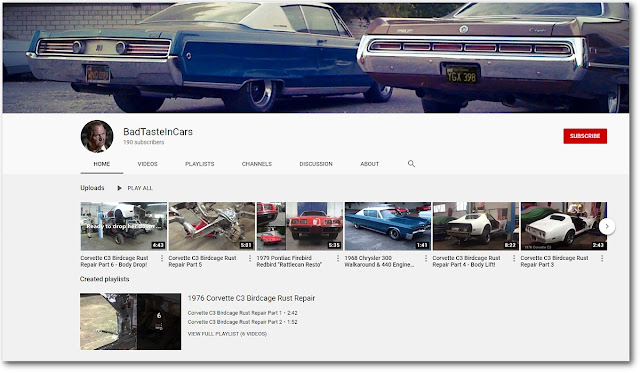Click title Rust Repair Part 4 - Body Lift
This screenshot has height=373, width=640.
pos(466,262)
